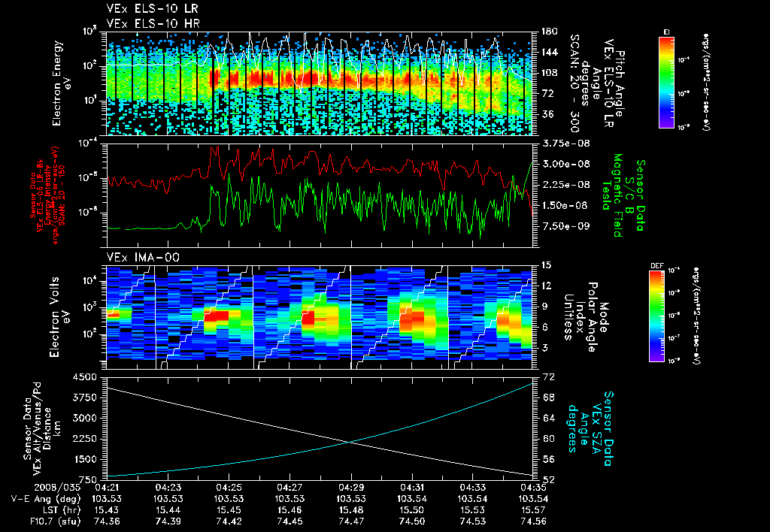Click the 56 degree SZA tick
Screen dimensions: 770x532
point(548,459)
